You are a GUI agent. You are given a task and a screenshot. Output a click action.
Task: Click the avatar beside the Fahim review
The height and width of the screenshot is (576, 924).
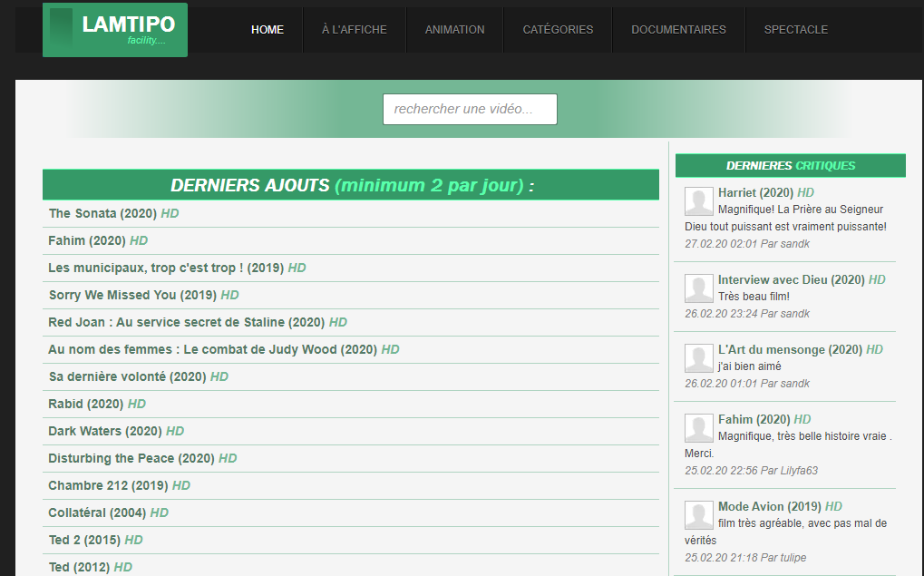(x=698, y=428)
